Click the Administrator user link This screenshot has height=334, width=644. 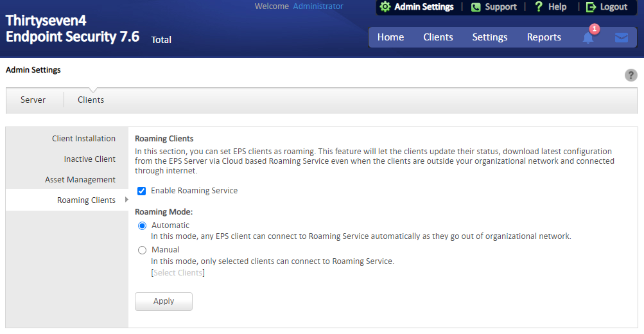(318, 6)
